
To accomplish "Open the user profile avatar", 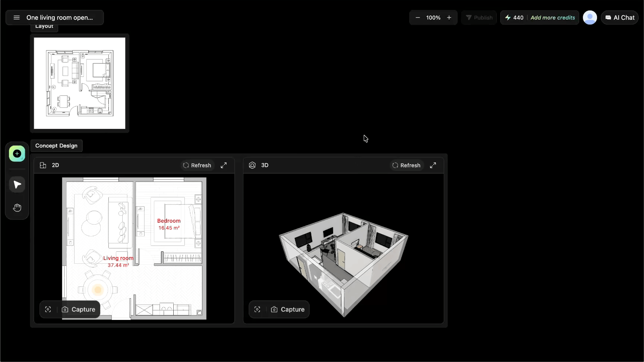I will 590,18.
